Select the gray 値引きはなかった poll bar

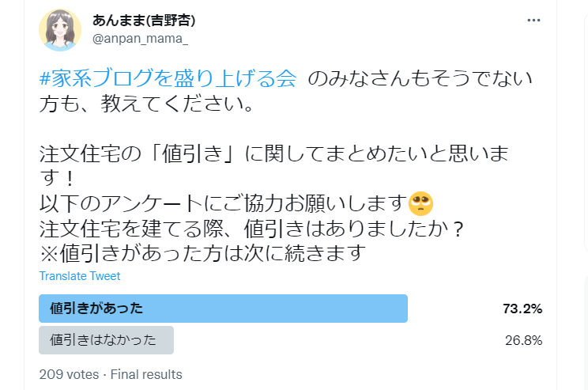point(106,340)
